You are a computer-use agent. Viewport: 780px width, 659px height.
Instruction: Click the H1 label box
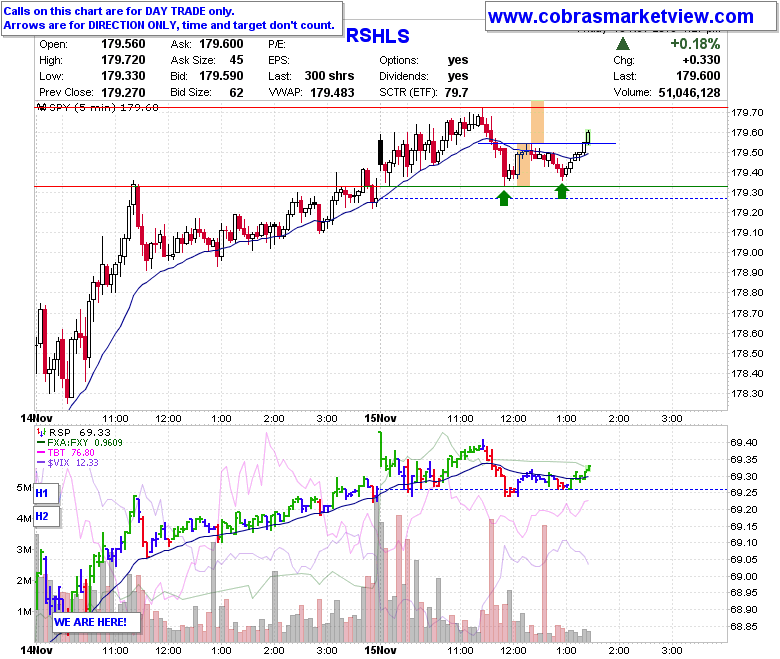46,493
